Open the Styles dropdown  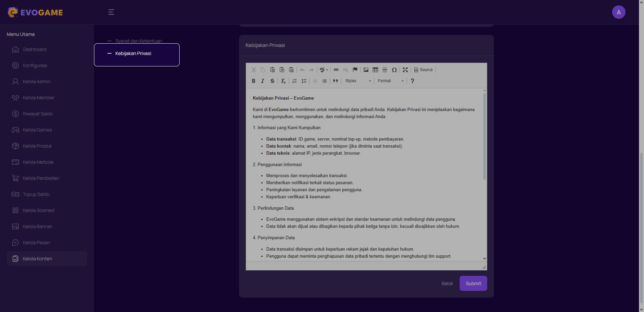pyautogui.click(x=358, y=81)
